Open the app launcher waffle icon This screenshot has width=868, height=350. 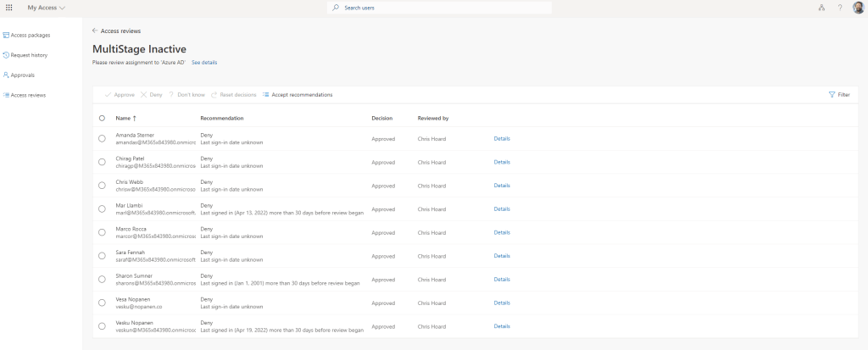(x=9, y=8)
